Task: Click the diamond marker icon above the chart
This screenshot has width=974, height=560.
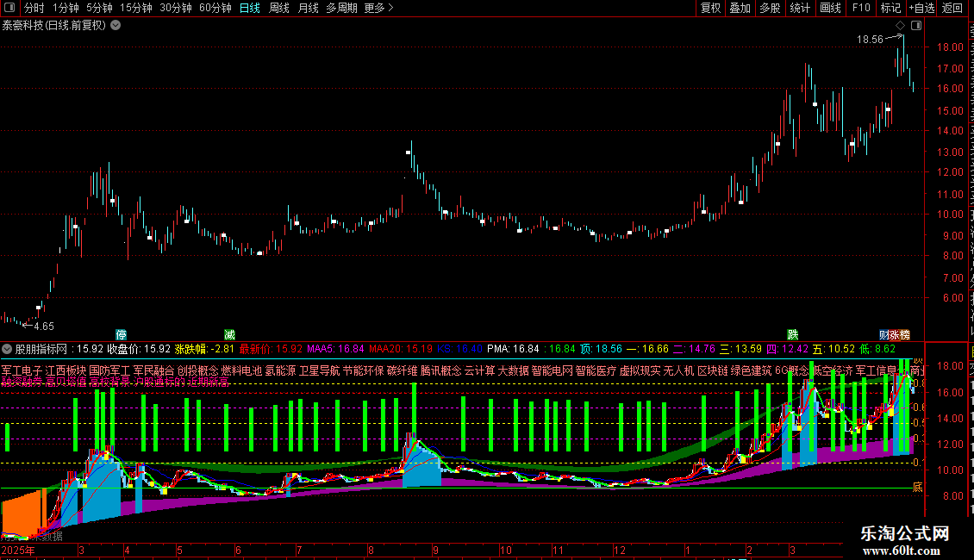Action: click(x=900, y=26)
